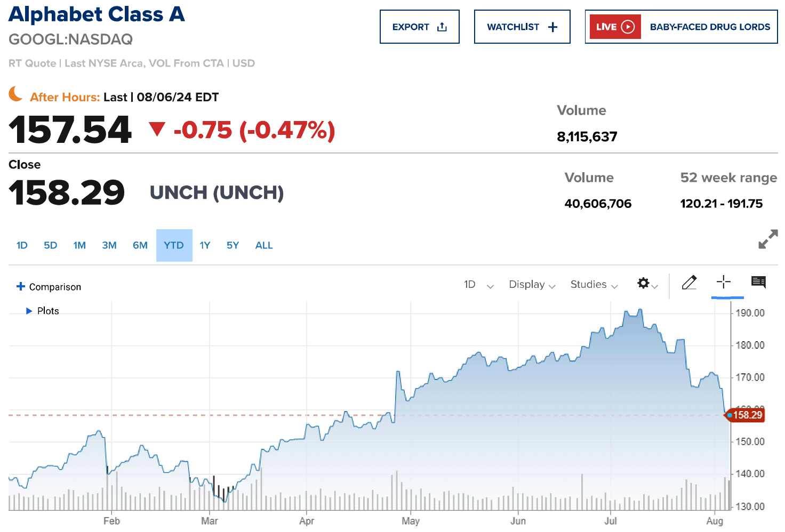Screen dimensions: 785x532
Task: Play the LIVE broadcast
Action: click(x=615, y=27)
